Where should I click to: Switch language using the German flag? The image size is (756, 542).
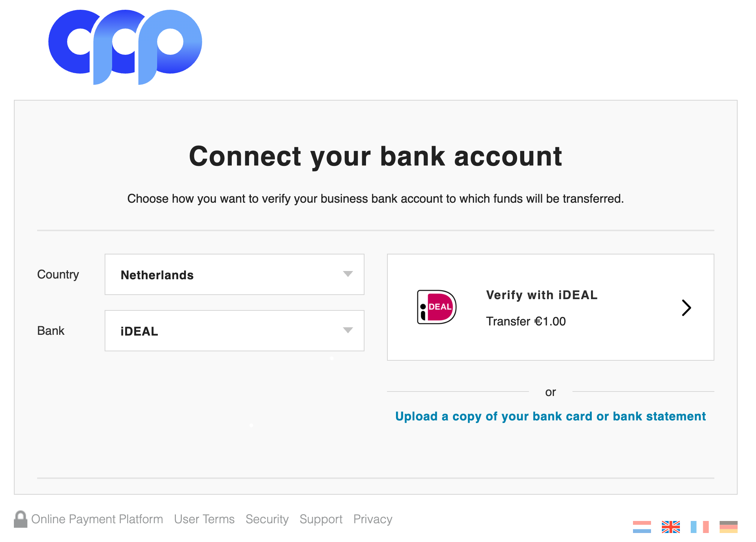coord(728,527)
